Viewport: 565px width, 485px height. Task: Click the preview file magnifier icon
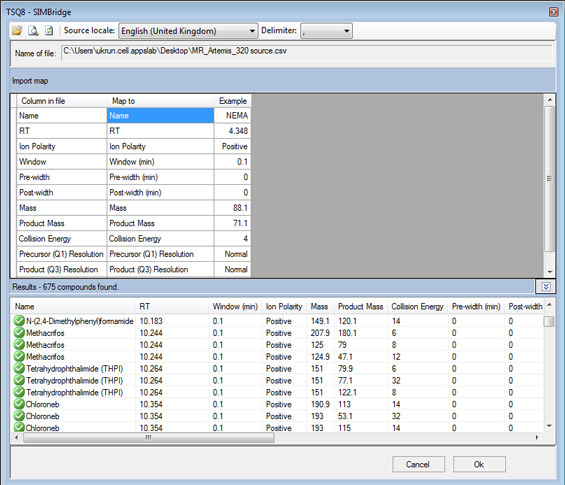[x=33, y=31]
